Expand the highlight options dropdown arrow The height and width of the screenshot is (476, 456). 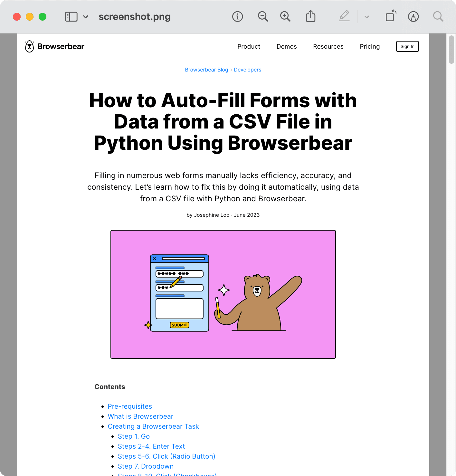[x=367, y=17]
